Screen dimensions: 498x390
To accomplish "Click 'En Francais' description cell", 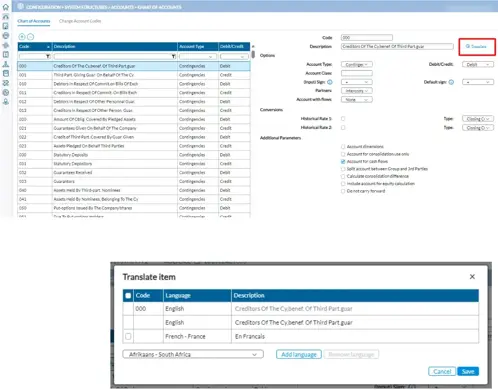I will click(355, 336).
